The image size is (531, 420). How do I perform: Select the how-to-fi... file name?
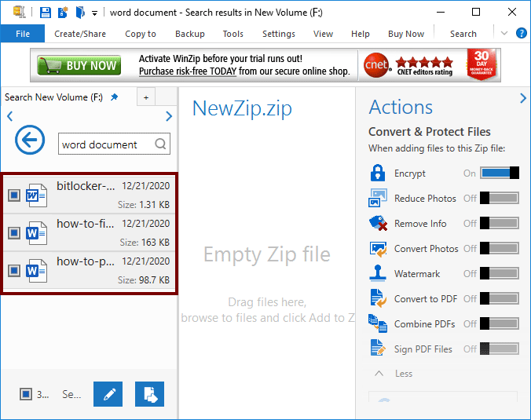[86, 224]
